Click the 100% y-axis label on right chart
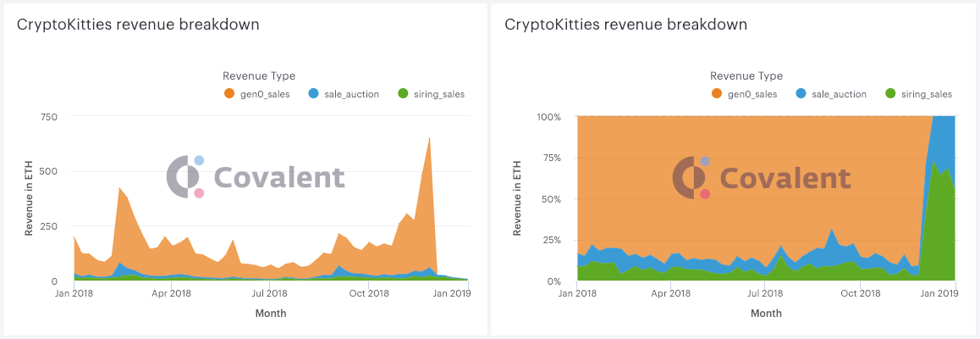980x339 pixels. pyautogui.click(x=548, y=117)
